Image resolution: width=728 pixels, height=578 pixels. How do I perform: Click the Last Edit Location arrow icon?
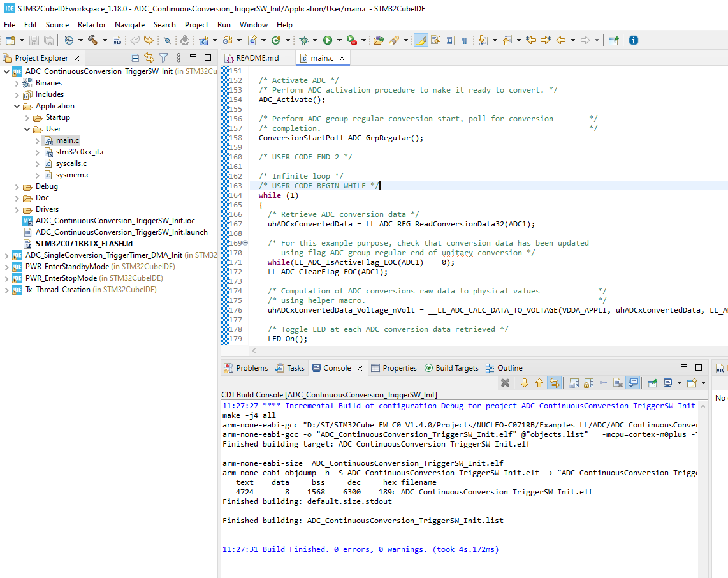tap(530, 40)
